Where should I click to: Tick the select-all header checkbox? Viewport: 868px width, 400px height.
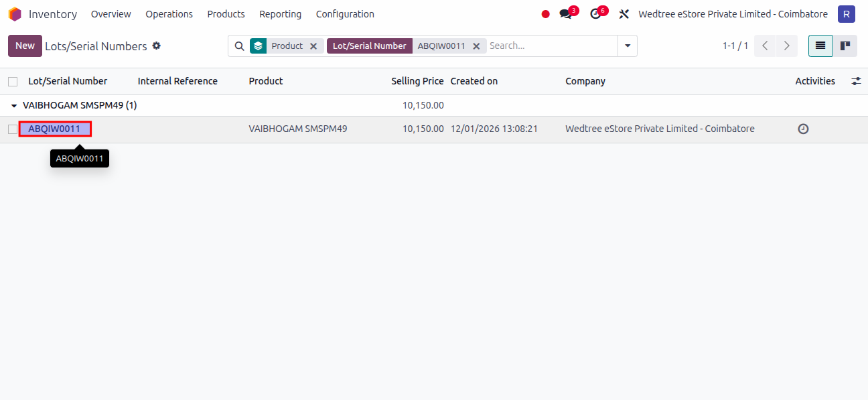point(13,82)
